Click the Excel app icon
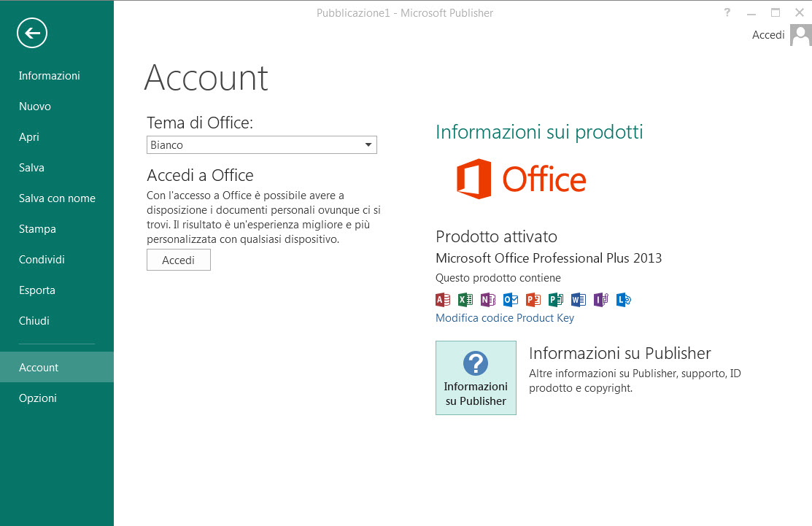812x526 pixels. point(465,299)
